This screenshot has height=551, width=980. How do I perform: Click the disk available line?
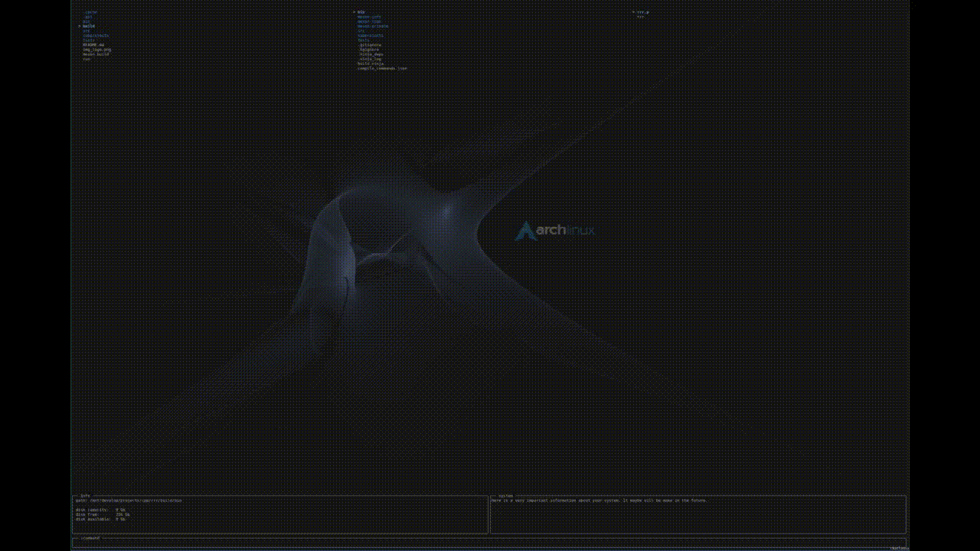click(x=100, y=519)
